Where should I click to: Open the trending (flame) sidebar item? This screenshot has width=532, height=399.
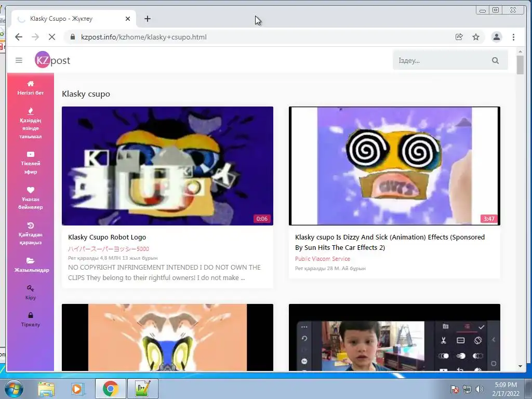click(31, 123)
